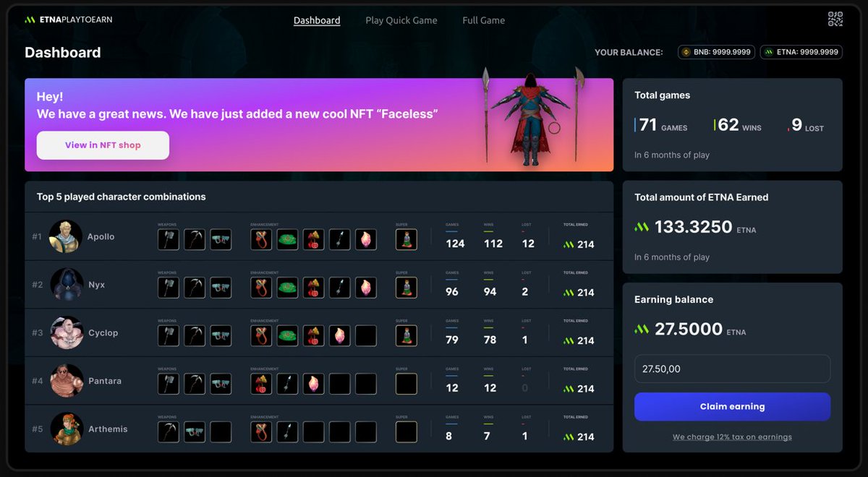Click the Total games card title
Screen dimensions: 868x477
663,95
